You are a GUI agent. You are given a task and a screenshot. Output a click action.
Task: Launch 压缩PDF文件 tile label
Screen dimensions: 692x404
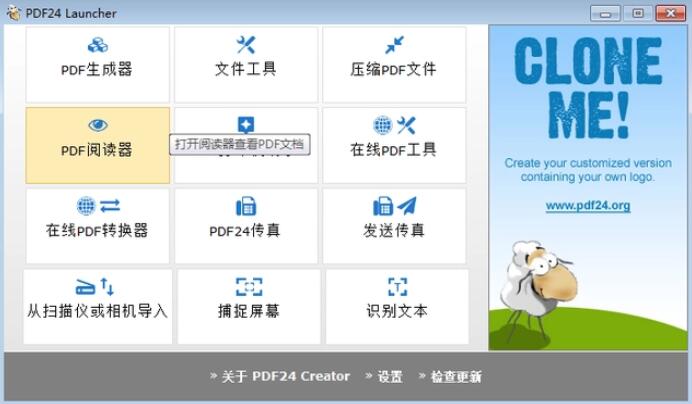coord(394,69)
